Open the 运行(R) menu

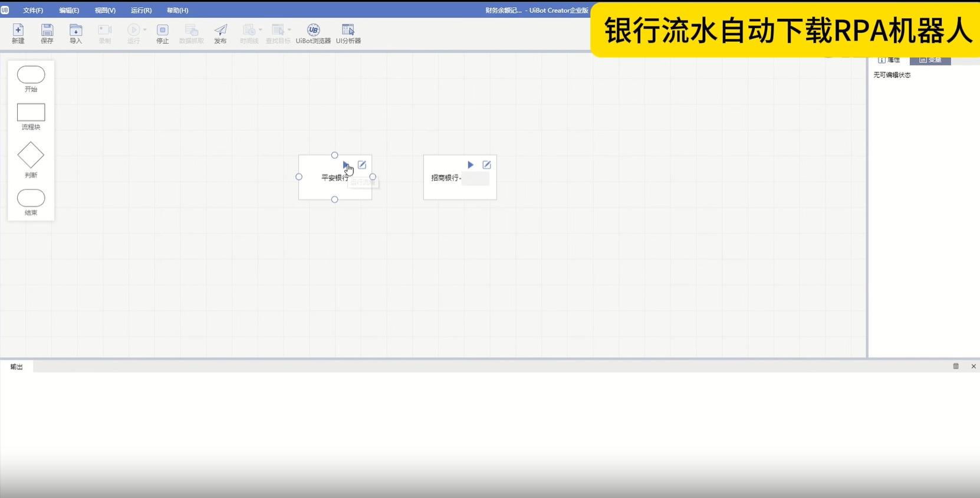tap(141, 11)
